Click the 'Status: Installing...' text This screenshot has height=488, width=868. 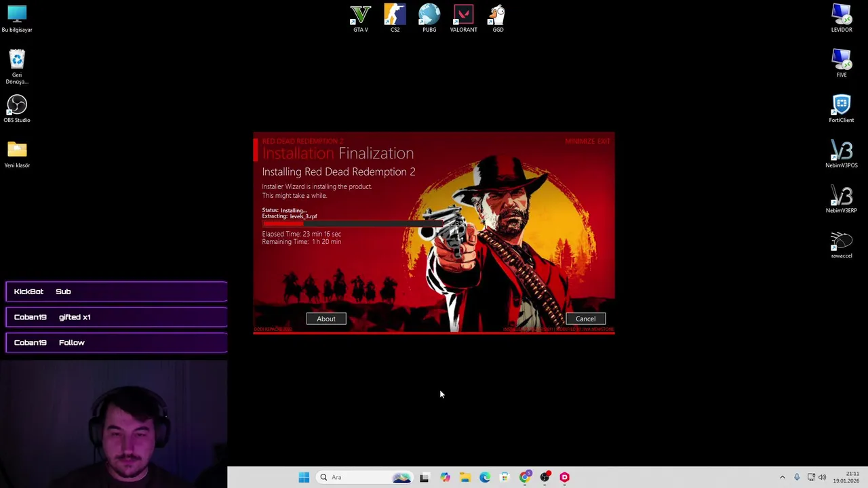285,210
